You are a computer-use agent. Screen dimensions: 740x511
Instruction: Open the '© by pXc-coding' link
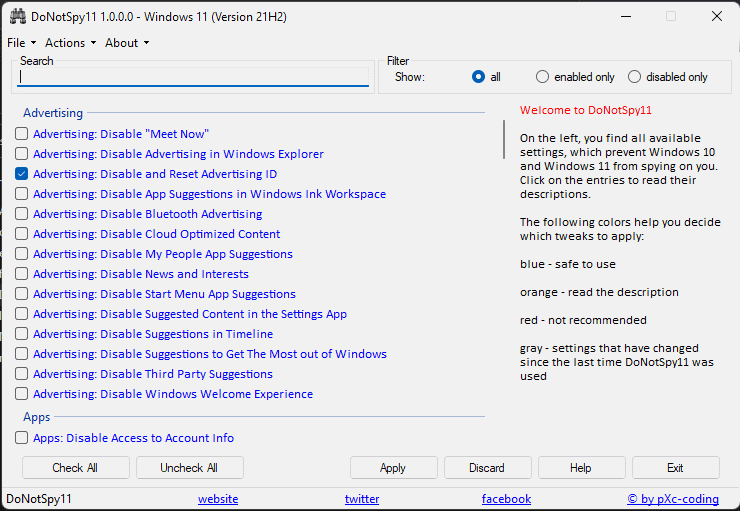pyautogui.click(x=673, y=499)
